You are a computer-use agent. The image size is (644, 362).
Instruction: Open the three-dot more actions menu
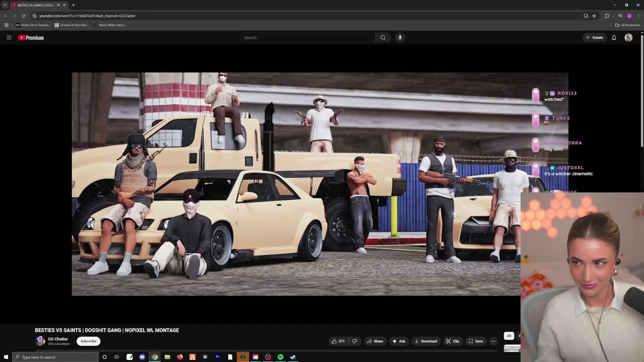click(493, 341)
